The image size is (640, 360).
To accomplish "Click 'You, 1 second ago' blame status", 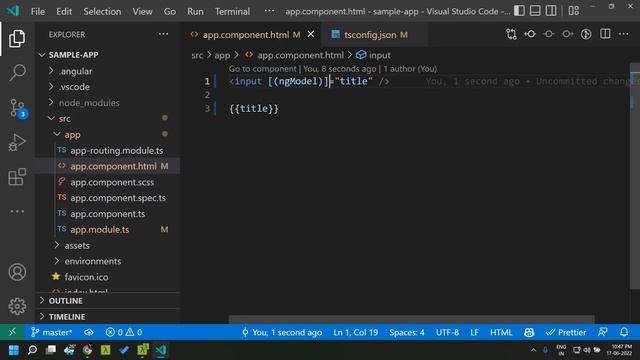I will tap(282, 332).
